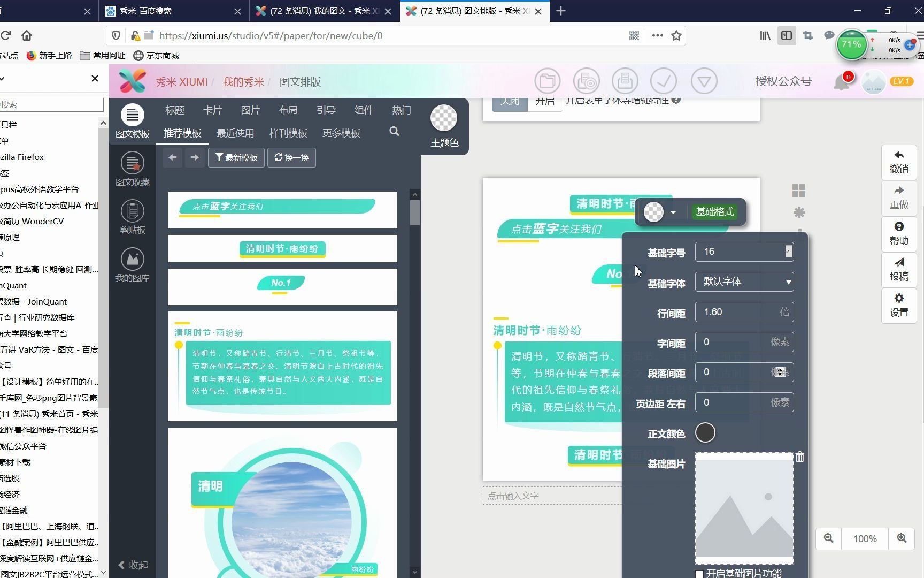Screen dimensions: 924x578
Task: Click the user avatar
Action: [874, 82]
